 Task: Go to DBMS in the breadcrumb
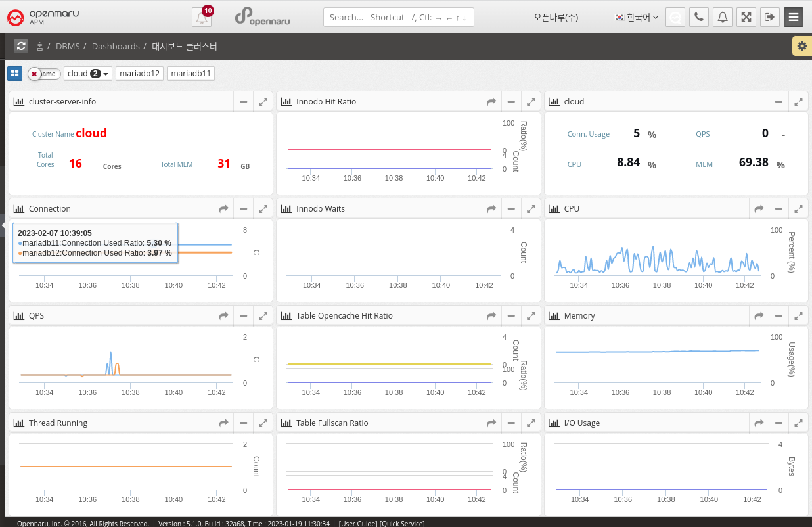[67, 47]
